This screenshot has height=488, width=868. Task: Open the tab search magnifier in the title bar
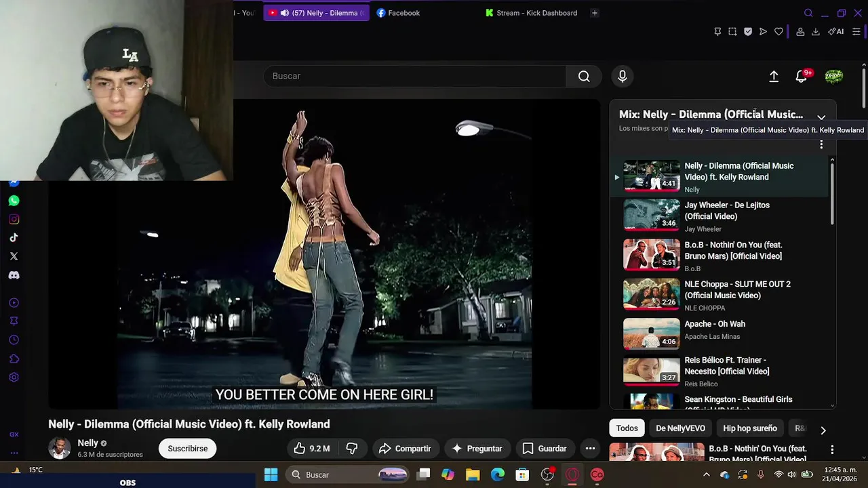808,13
